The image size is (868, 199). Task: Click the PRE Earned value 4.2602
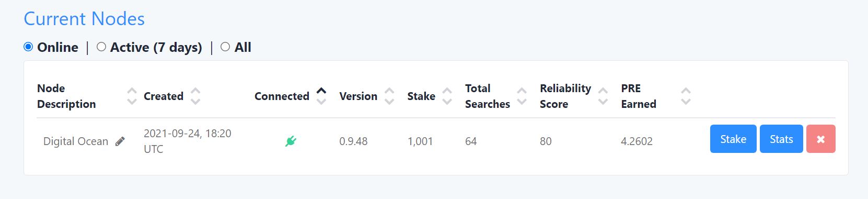(636, 141)
